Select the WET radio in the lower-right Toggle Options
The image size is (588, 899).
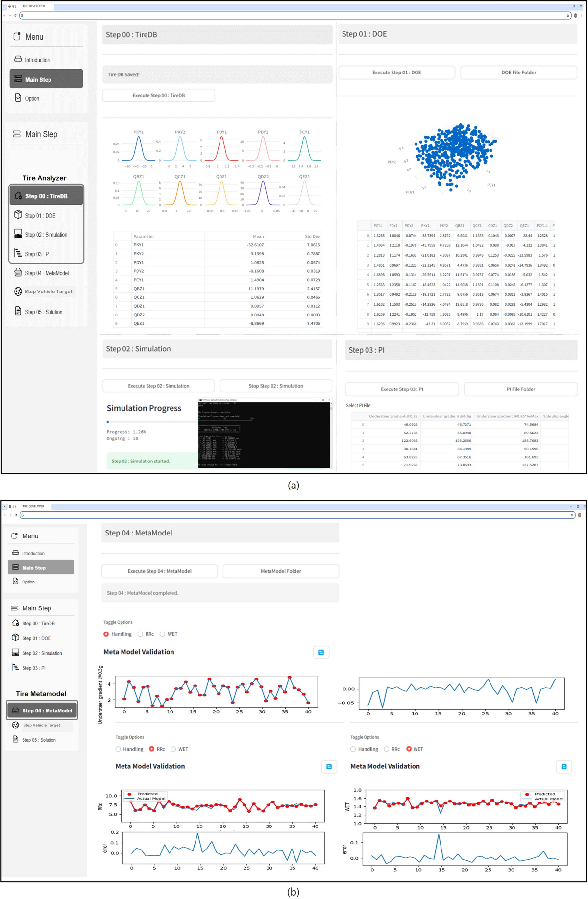[409, 749]
